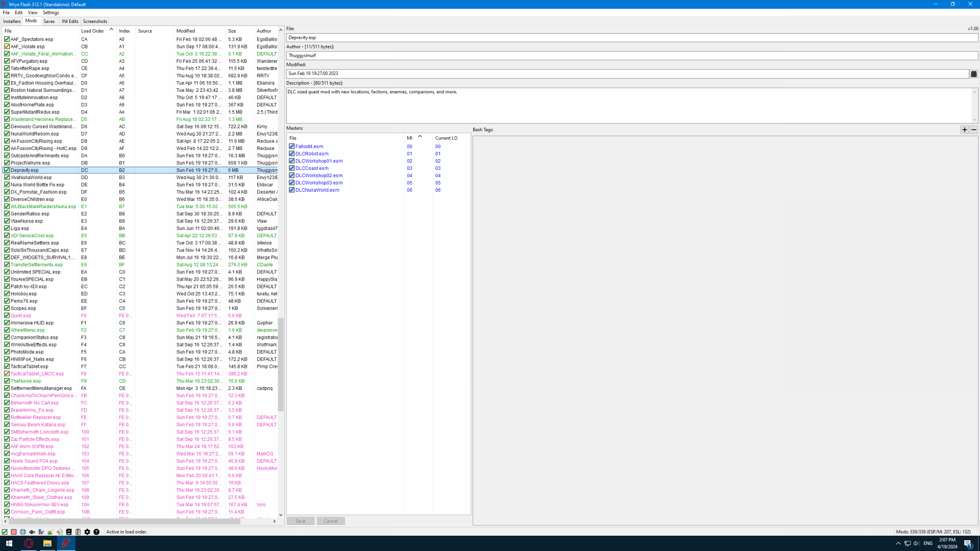Click the Cancel button below masters
The image size is (980, 551).
point(331,521)
